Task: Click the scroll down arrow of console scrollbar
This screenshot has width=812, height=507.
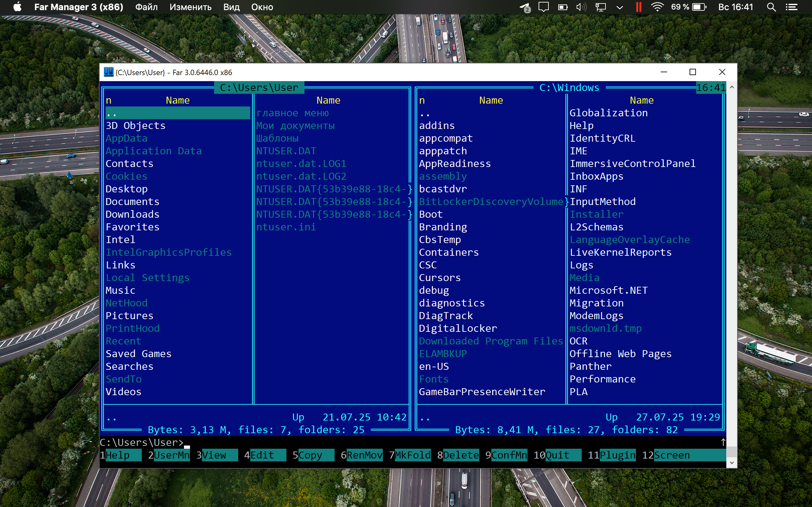Action: click(x=732, y=462)
